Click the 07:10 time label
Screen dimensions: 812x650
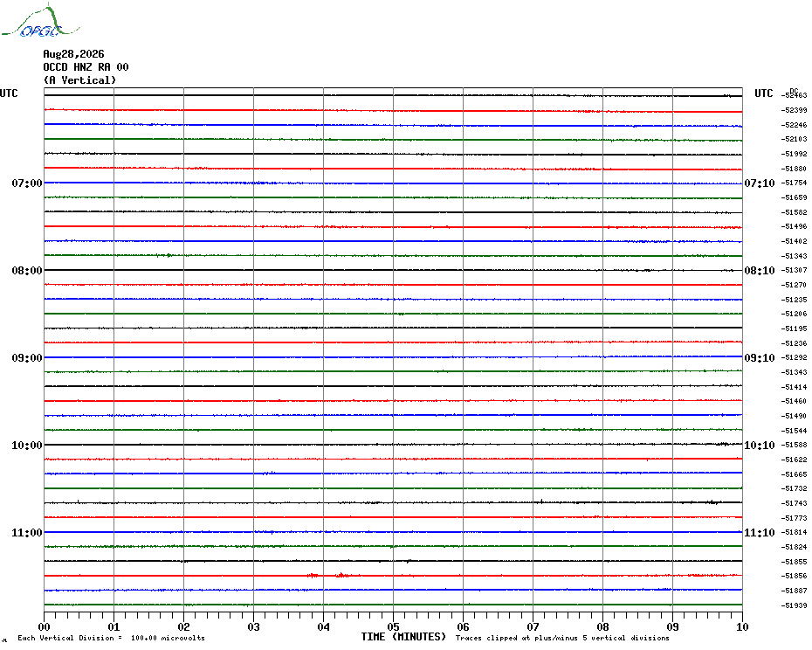point(760,183)
